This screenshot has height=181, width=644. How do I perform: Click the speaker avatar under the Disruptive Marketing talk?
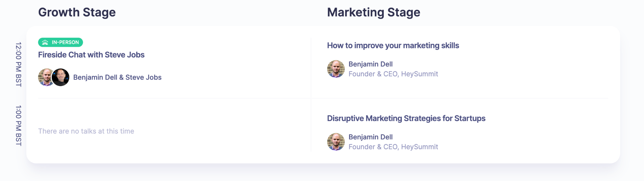[336, 142]
